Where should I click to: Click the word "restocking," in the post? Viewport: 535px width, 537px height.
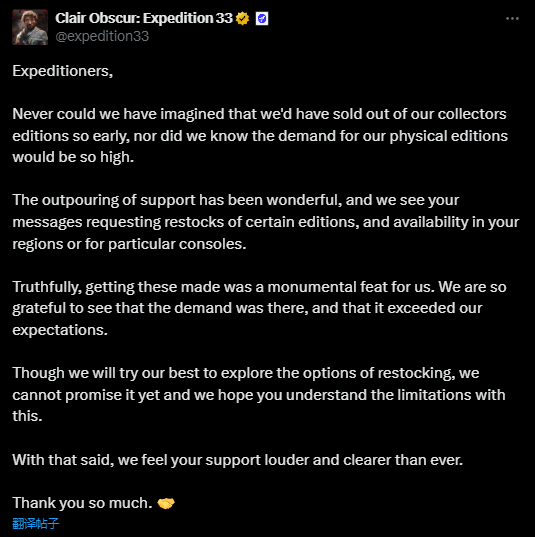(x=416, y=373)
